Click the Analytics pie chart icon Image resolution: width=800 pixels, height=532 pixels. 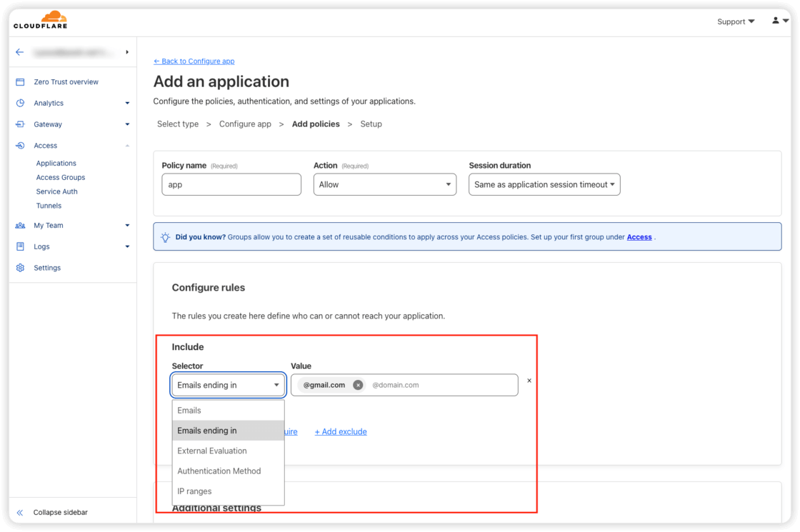pyautogui.click(x=20, y=103)
